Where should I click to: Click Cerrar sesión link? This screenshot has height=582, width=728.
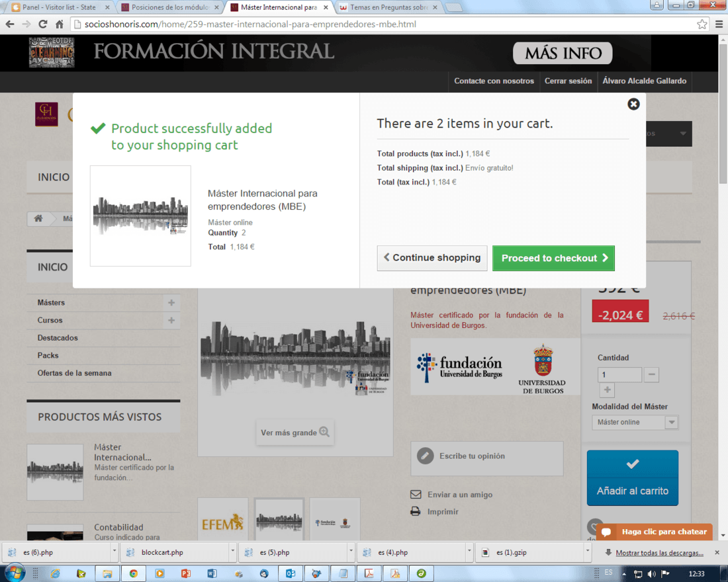(x=568, y=81)
